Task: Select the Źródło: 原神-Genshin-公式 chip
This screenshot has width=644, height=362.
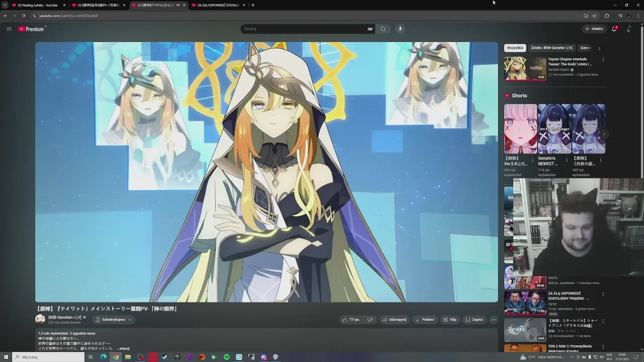Action: coord(552,48)
